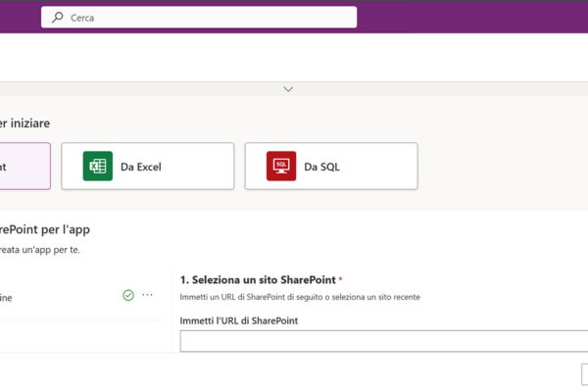Click the Immetti l'URL di SharePoint field
Screen dimensions: 588x392
click(383, 341)
